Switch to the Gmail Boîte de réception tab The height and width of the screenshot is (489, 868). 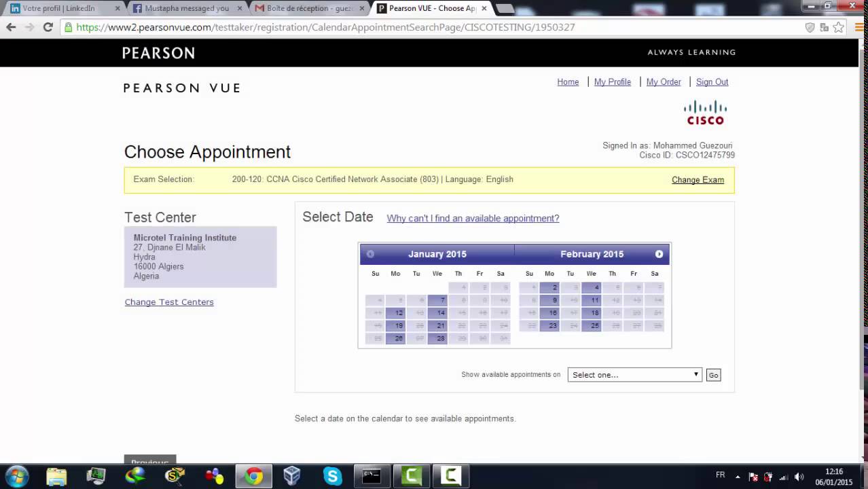310,9
